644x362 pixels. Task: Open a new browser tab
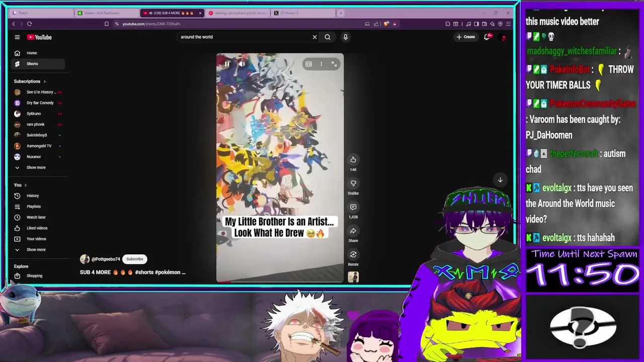pyautogui.click(x=341, y=13)
